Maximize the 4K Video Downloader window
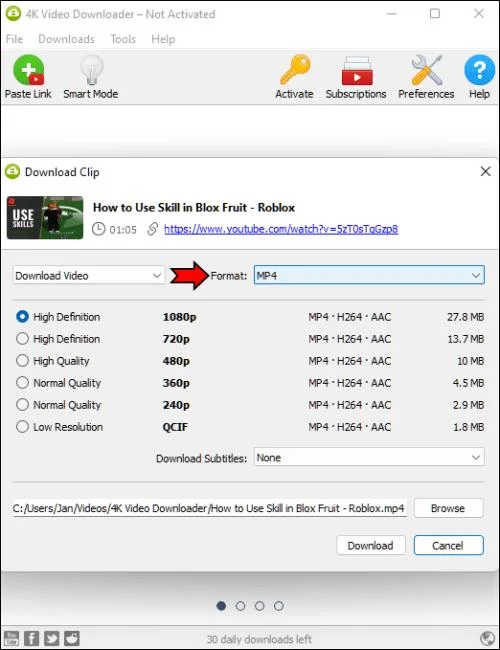The width and height of the screenshot is (500, 650). [435, 14]
